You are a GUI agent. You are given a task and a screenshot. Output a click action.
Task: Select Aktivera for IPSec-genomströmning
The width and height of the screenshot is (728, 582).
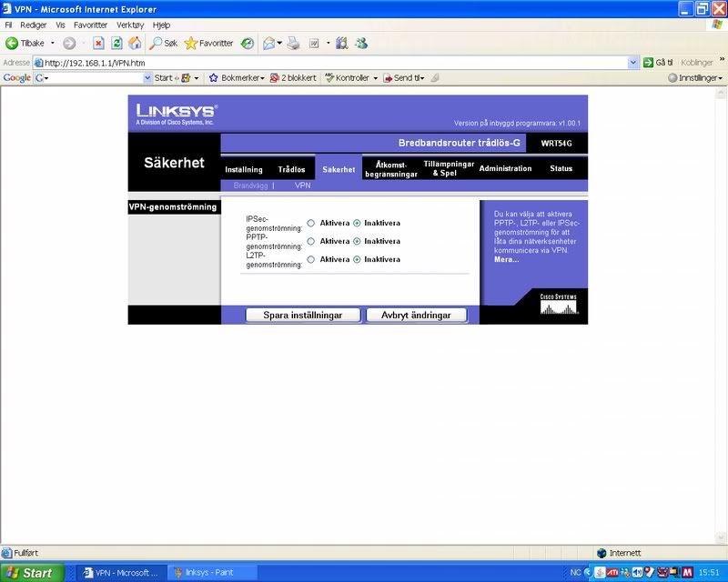(311, 223)
